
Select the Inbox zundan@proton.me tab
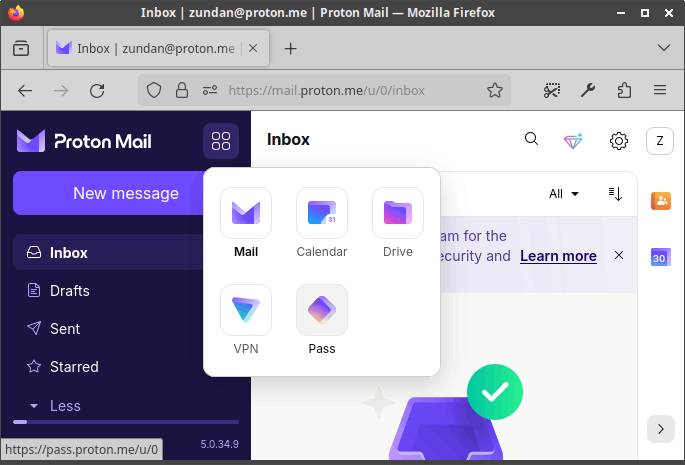158,49
